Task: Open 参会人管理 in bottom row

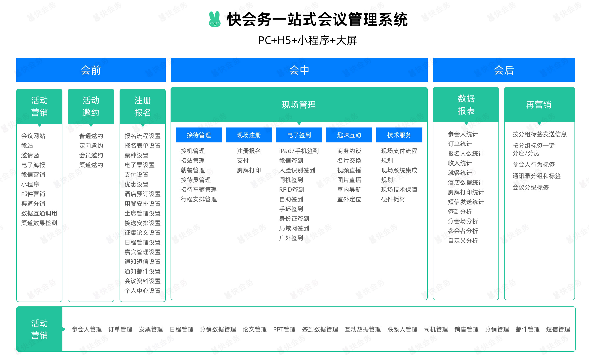Action: [87, 329]
